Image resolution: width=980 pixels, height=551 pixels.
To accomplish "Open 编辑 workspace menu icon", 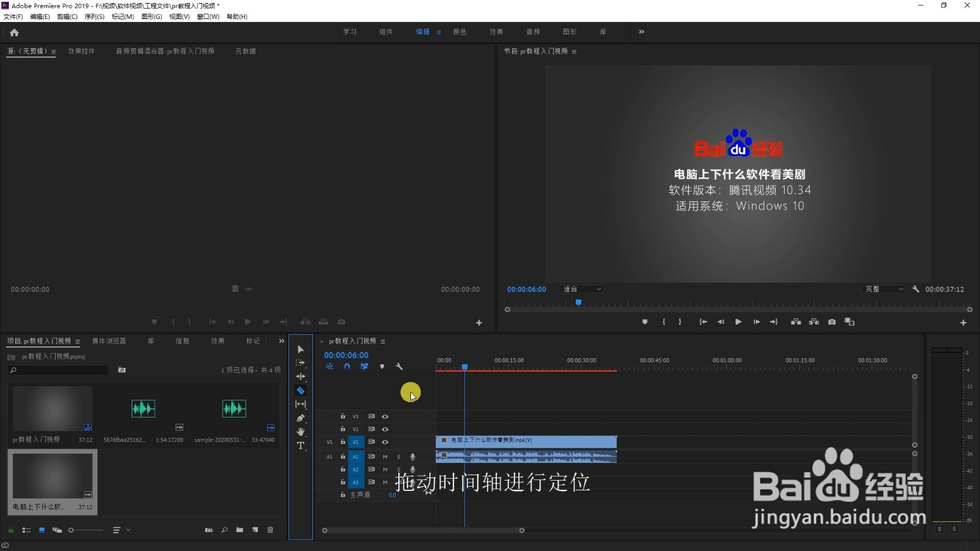I will click(x=439, y=32).
